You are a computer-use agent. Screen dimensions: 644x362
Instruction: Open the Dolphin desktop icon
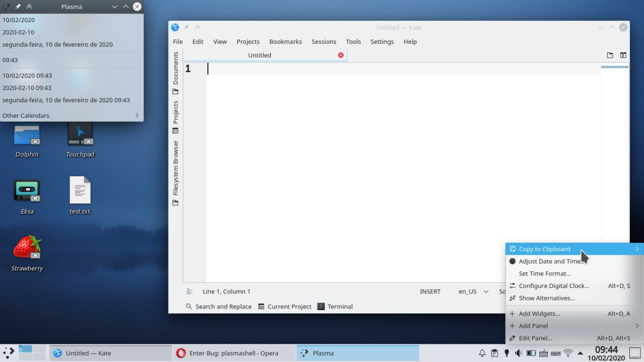pyautogui.click(x=27, y=140)
